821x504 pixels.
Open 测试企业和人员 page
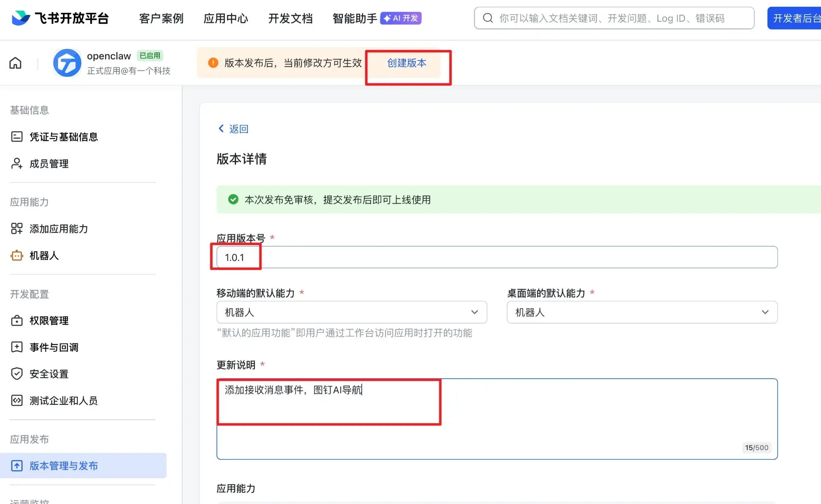click(x=63, y=401)
